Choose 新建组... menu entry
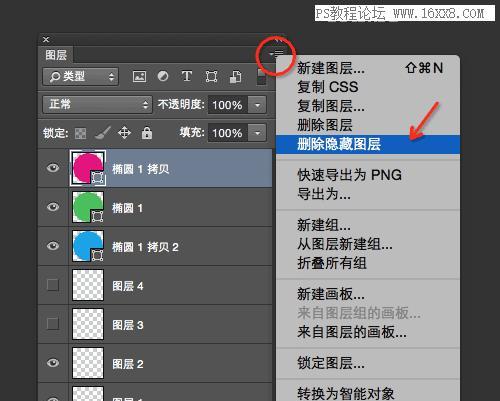 click(x=368, y=225)
